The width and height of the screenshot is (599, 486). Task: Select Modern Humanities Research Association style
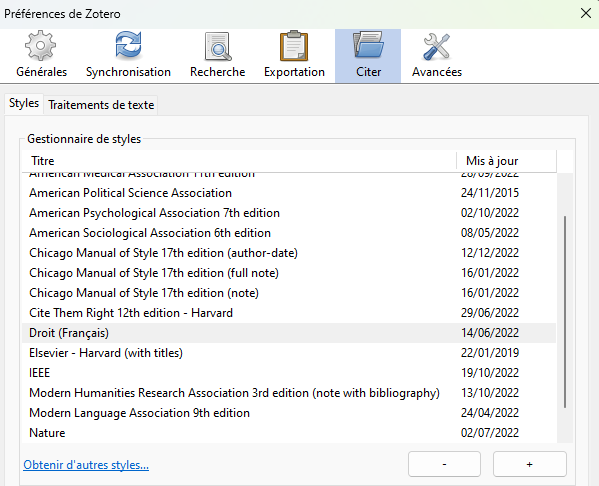click(x=289, y=393)
